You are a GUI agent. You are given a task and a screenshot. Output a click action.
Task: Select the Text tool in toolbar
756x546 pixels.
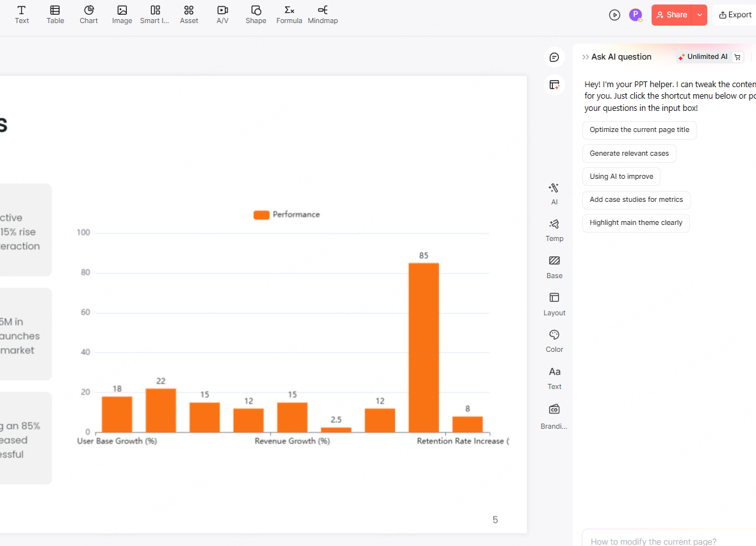pos(22,14)
